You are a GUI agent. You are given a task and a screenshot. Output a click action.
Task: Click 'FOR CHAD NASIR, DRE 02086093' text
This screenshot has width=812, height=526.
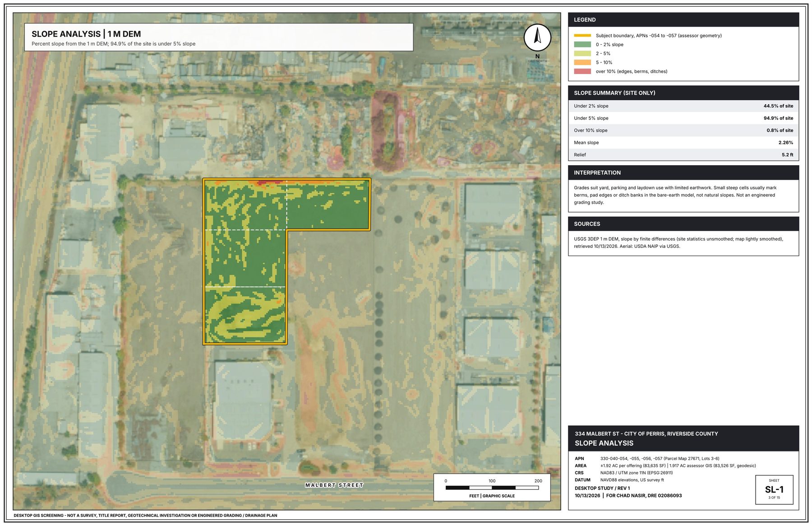(644, 496)
